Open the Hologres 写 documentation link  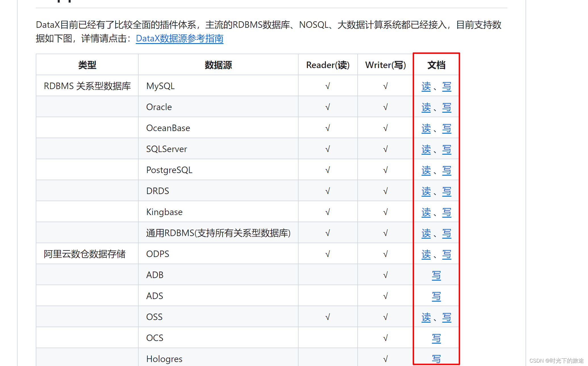coord(436,359)
